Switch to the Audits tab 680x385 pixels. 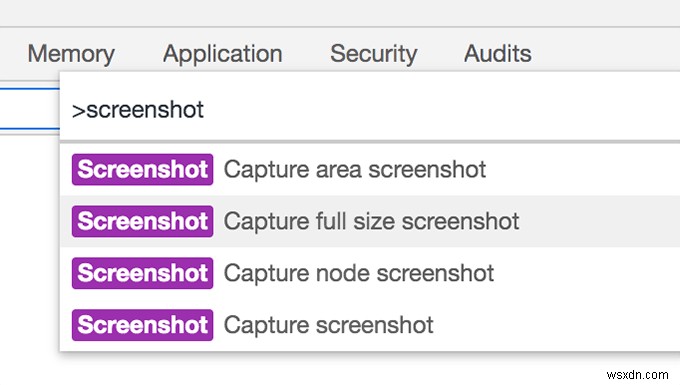(x=497, y=54)
